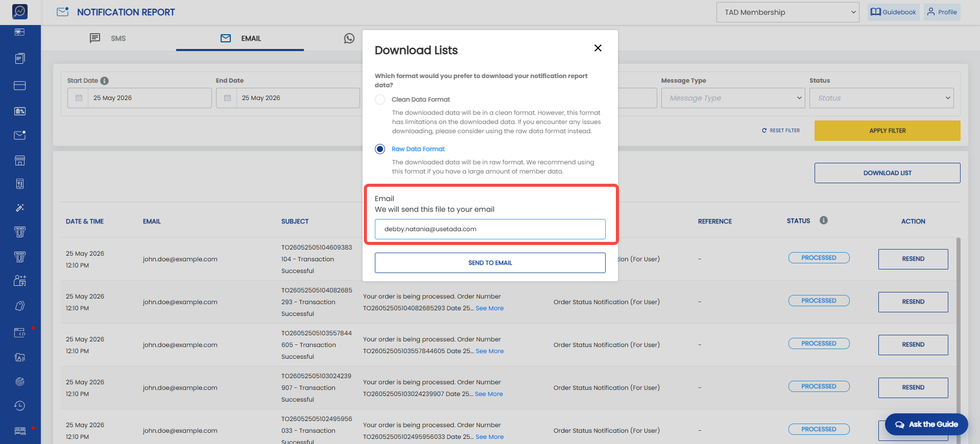Open the card sidebar icon

[x=20, y=85]
